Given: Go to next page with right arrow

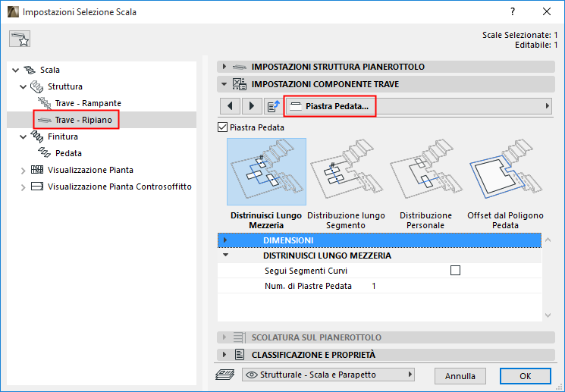Looking at the screenshot, I should (x=252, y=106).
